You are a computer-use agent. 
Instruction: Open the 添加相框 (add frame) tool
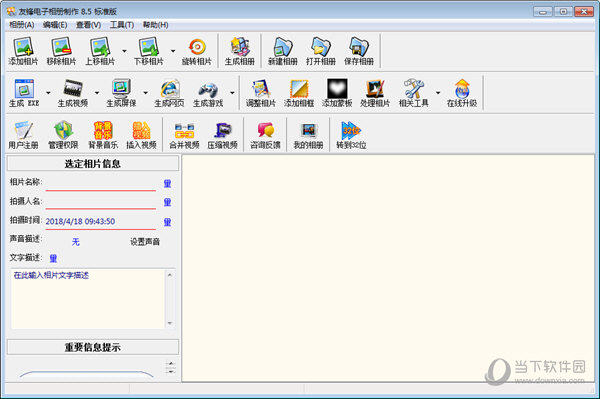pyautogui.click(x=299, y=93)
